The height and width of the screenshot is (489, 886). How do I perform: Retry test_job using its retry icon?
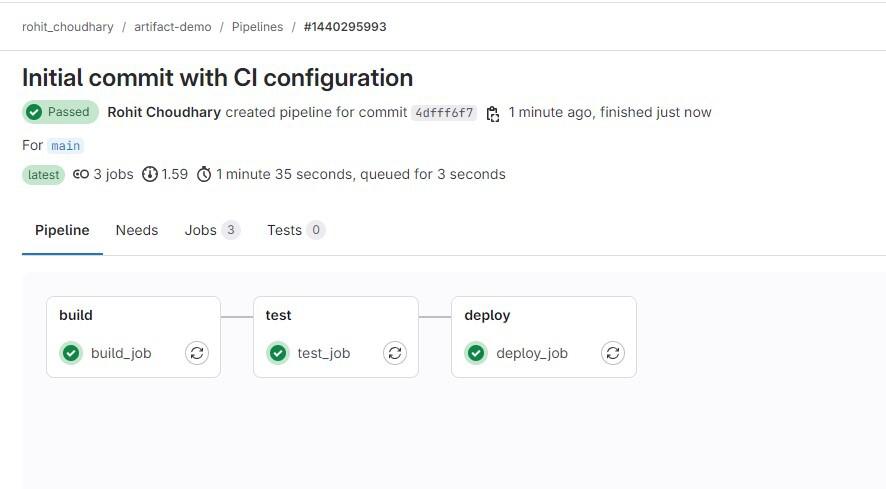395,353
